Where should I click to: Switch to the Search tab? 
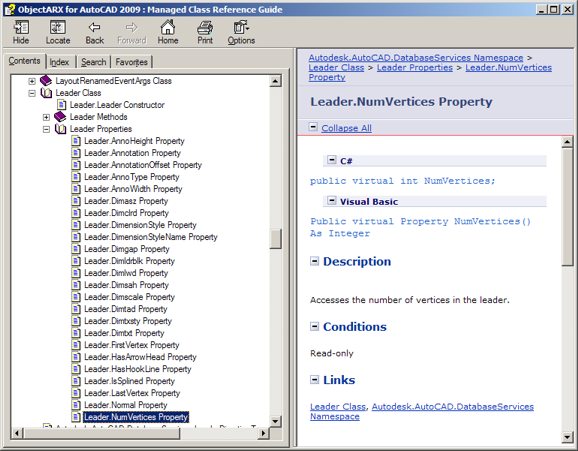pyautogui.click(x=94, y=62)
